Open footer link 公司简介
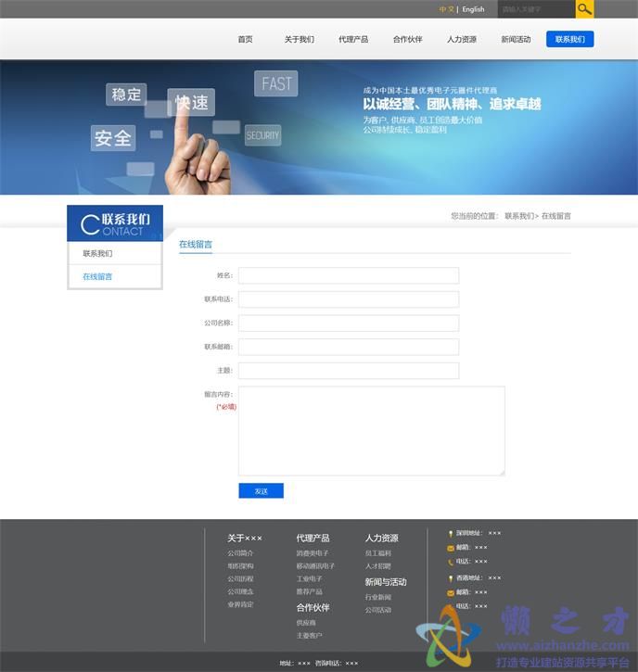The image size is (638, 672). click(240, 553)
